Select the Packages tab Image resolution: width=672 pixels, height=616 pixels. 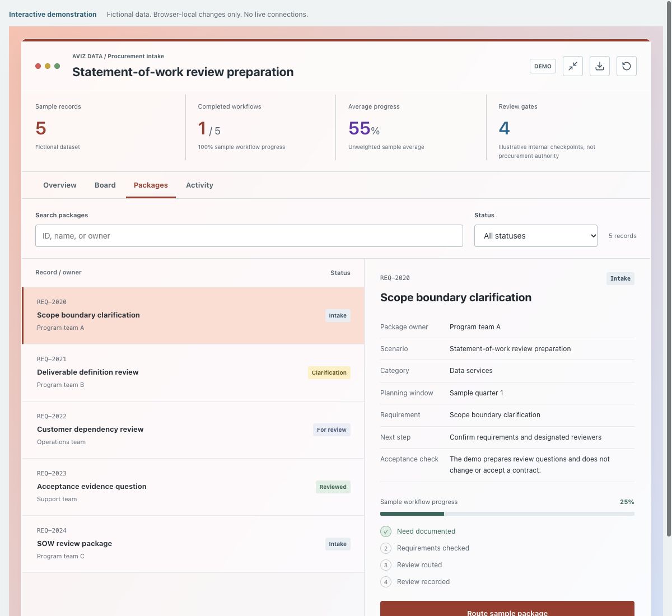tap(151, 185)
